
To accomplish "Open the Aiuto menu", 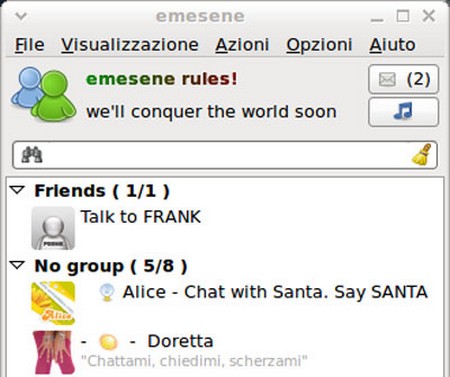I will pos(392,45).
